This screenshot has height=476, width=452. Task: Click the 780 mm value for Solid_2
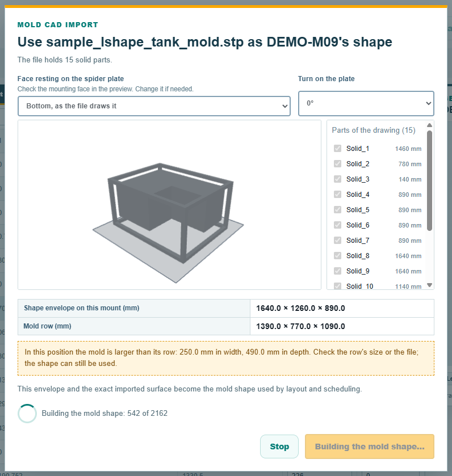[x=410, y=164]
